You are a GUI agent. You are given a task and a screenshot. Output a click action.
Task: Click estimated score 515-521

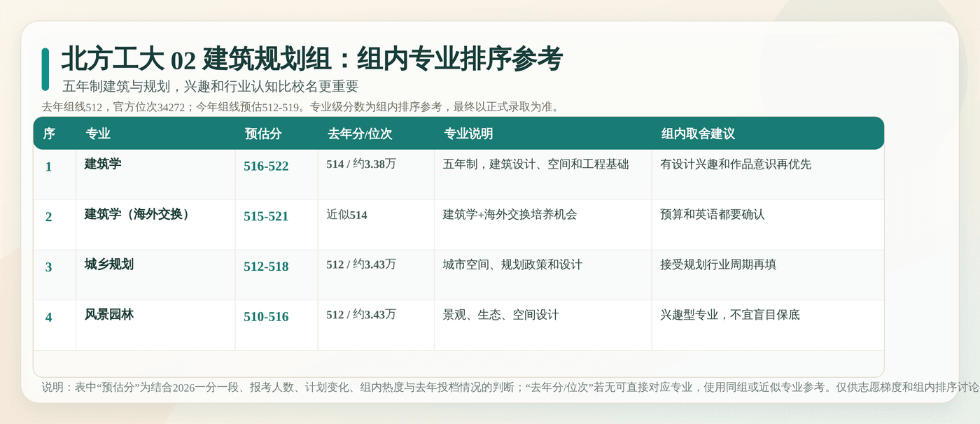click(x=266, y=217)
